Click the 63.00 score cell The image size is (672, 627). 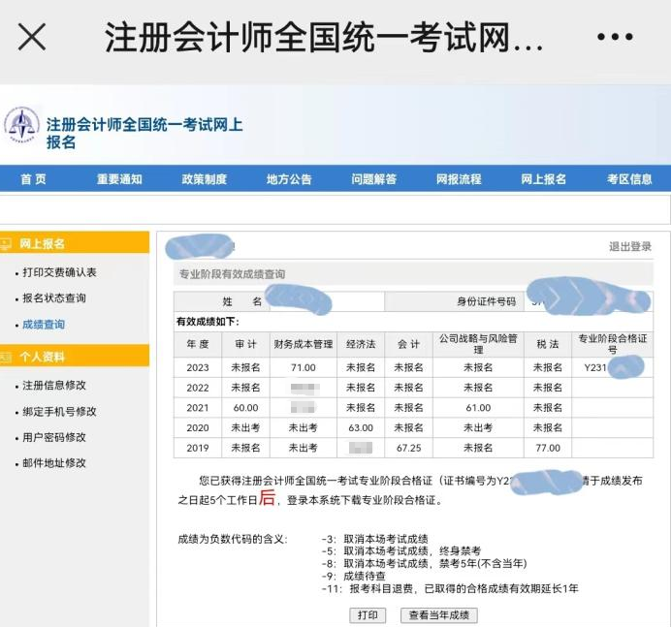(361, 427)
